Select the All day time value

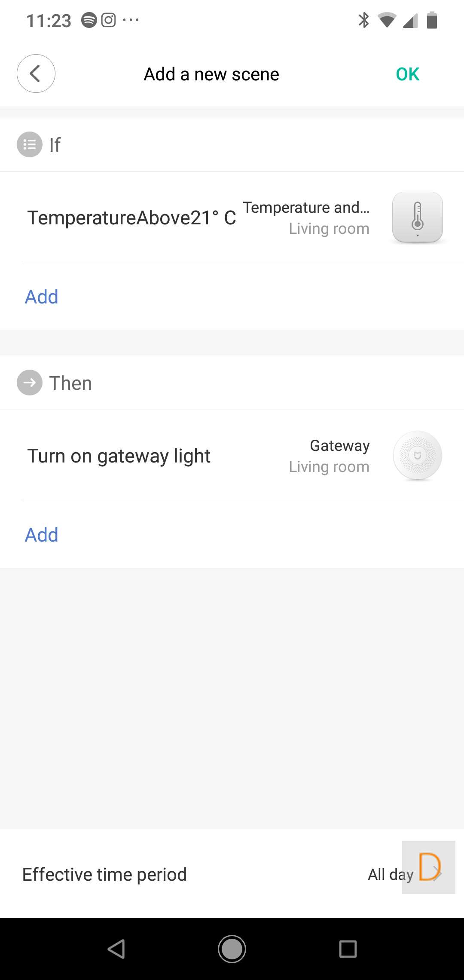tap(390, 874)
